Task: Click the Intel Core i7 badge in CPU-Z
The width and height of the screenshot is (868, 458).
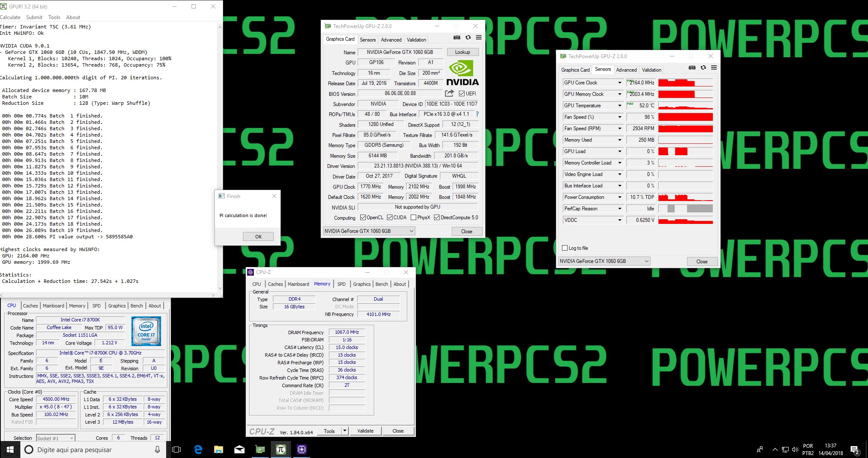Action: pos(146,331)
